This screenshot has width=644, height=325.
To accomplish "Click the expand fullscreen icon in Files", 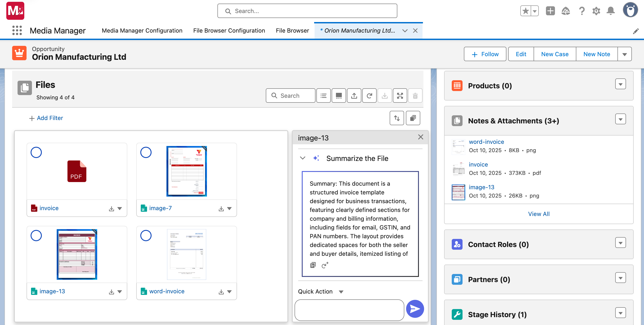I will click(400, 96).
